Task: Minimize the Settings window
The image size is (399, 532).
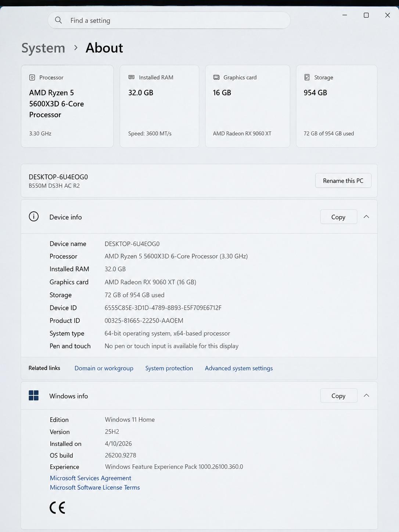Action: (345, 15)
